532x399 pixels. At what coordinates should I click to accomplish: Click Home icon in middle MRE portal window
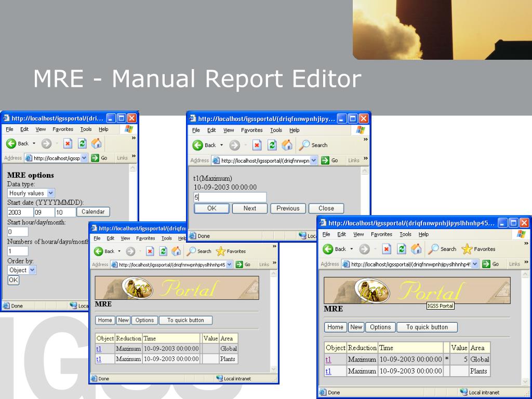click(176, 251)
